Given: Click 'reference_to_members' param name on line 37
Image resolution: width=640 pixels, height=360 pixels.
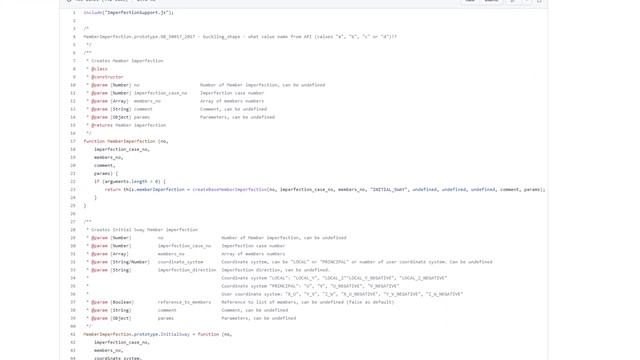Looking at the screenshot, I should point(184,302).
